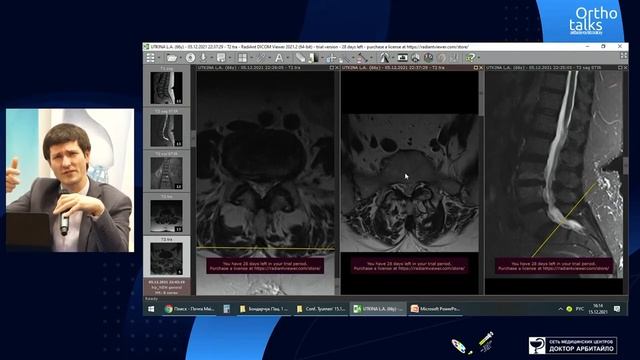Maximize the left T2 tra viewer panel

(x=332, y=67)
